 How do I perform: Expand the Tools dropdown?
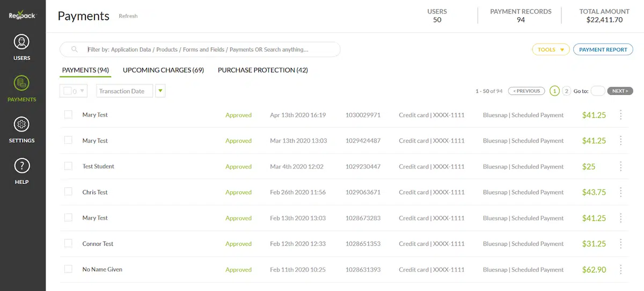pyautogui.click(x=550, y=49)
